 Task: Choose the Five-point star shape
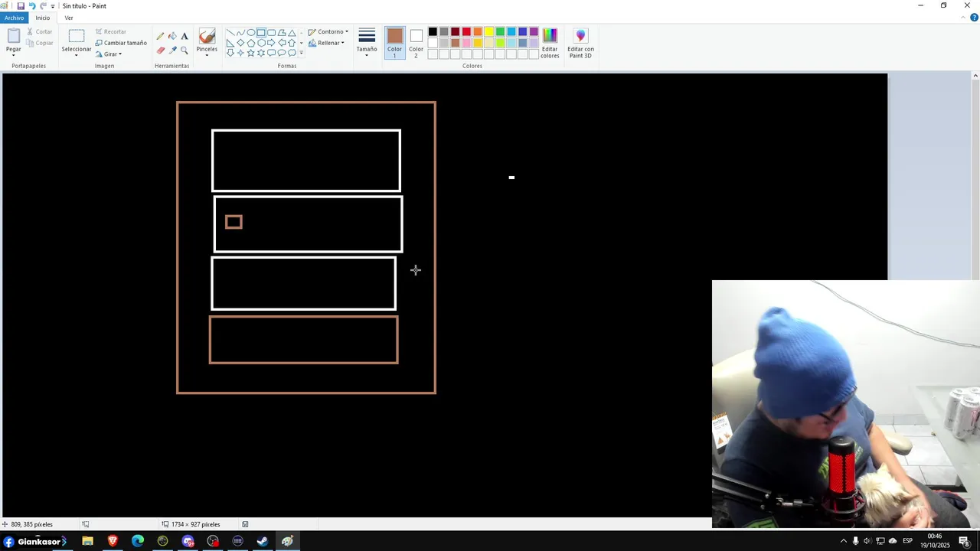[x=251, y=53]
